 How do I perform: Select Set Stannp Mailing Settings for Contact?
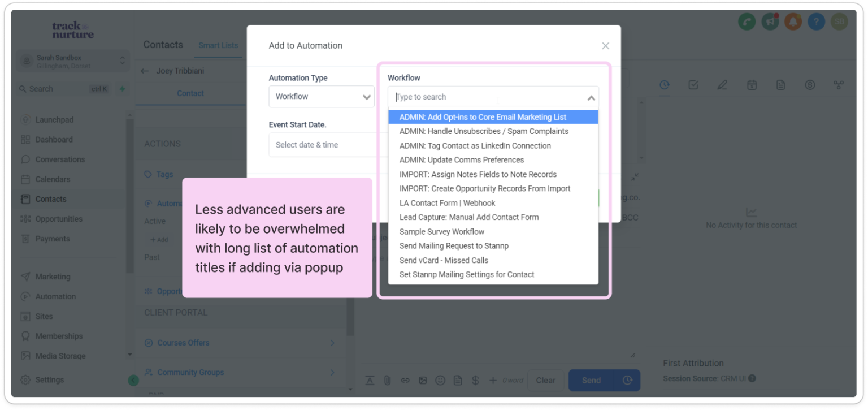click(x=493, y=275)
